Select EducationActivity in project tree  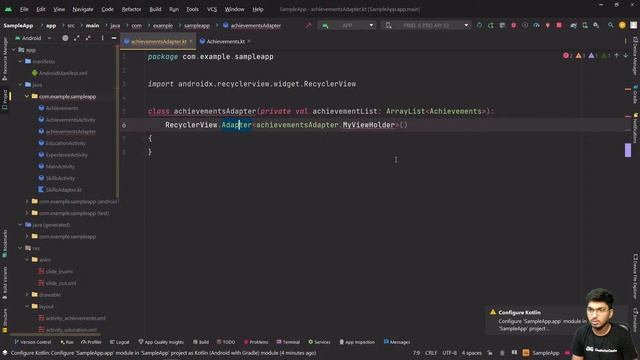62,143
